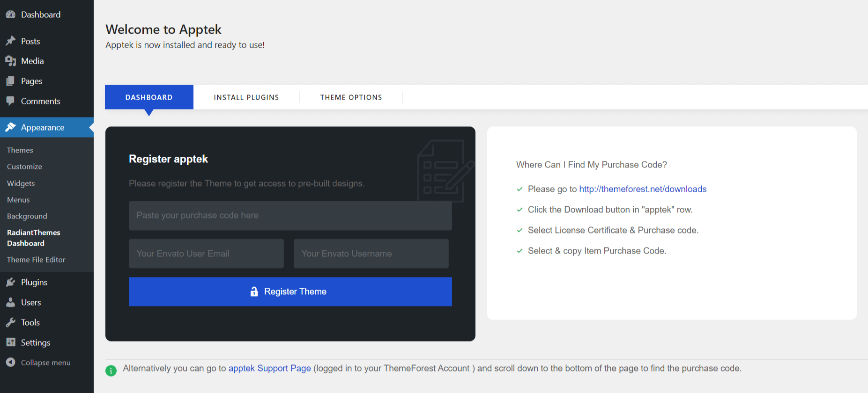Image resolution: width=868 pixels, height=393 pixels.
Task: Open Media via its camera-music icon
Action: [x=10, y=61]
